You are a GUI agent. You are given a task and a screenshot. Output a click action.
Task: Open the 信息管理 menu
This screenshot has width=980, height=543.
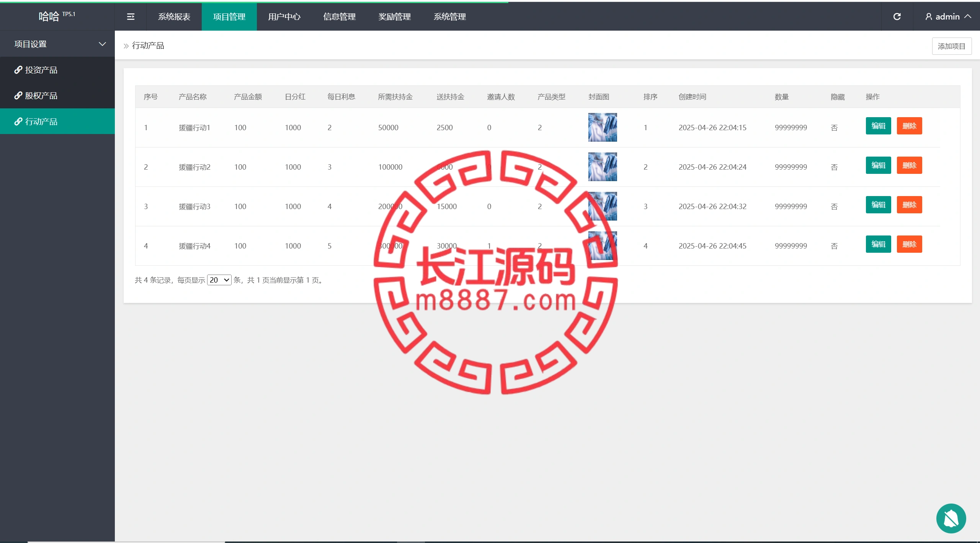coord(340,16)
